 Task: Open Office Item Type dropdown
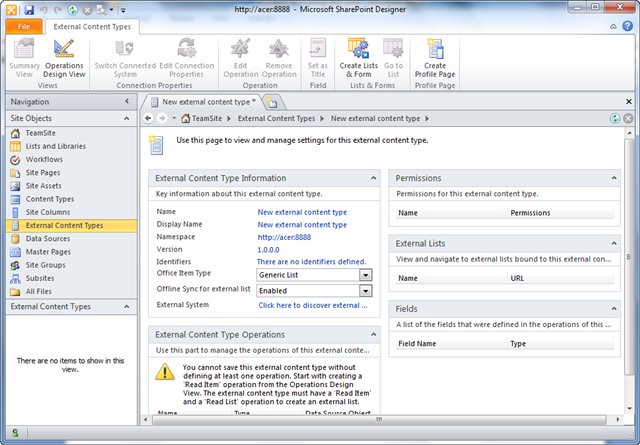click(x=366, y=275)
